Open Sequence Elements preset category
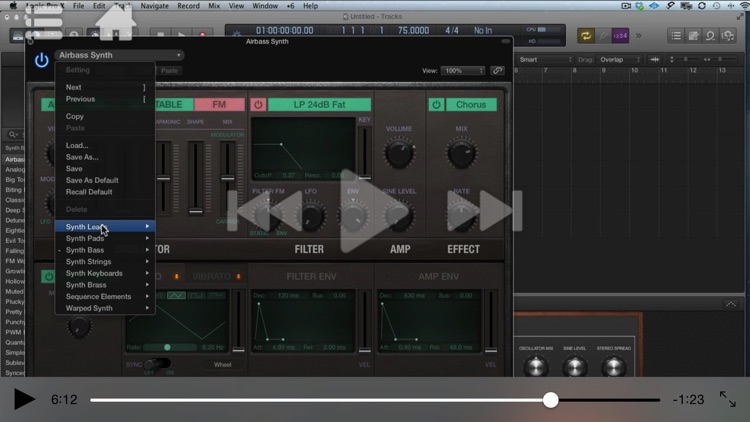Screen dimensions: 750x422 click(105, 297)
